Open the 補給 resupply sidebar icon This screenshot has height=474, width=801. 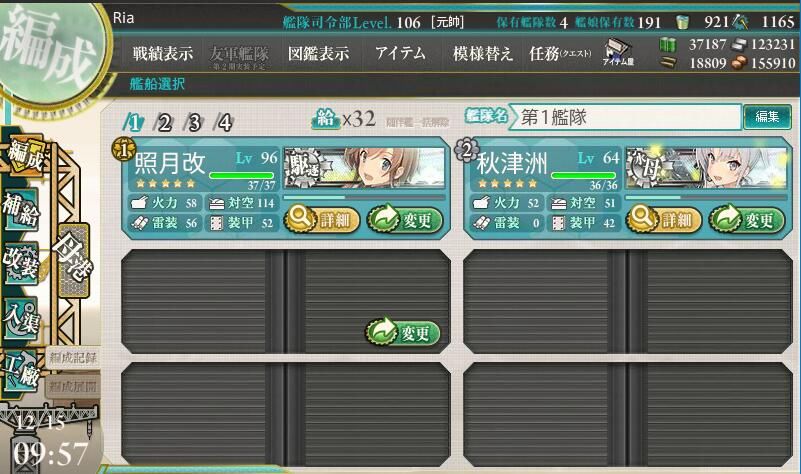(21, 210)
